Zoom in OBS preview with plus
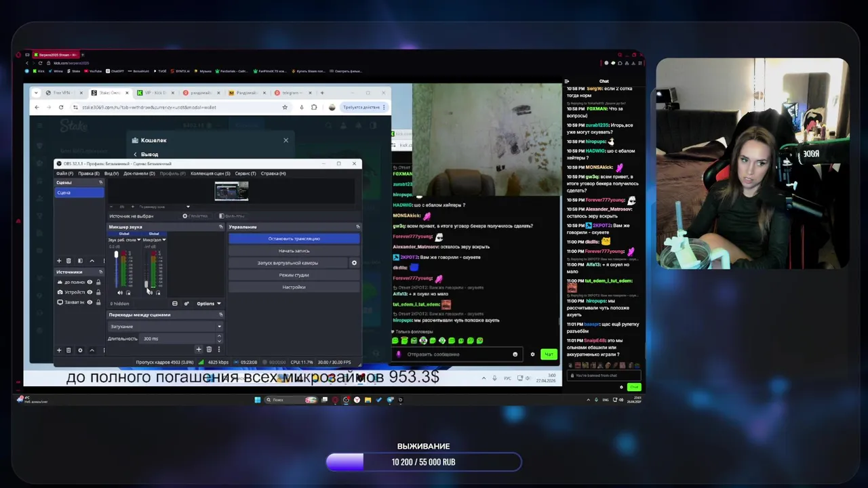The image size is (868, 488). pyautogui.click(x=132, y=207)
